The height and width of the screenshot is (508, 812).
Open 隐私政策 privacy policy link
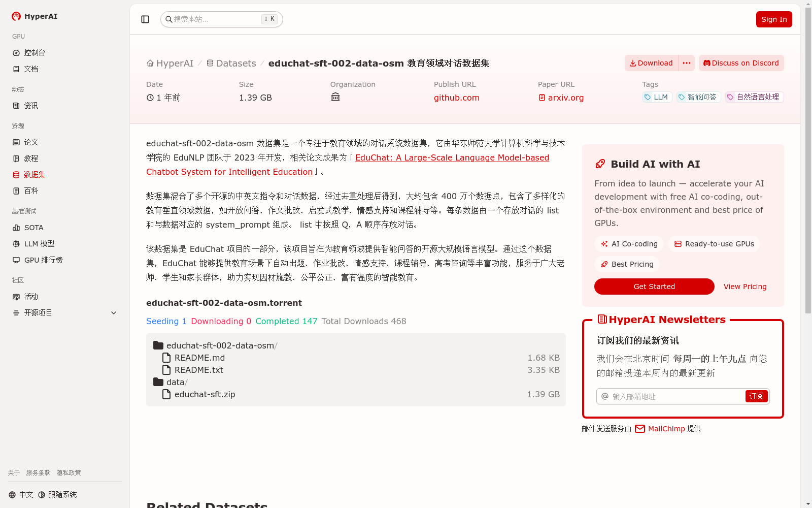pyautogui.click(x=69, y=473)
